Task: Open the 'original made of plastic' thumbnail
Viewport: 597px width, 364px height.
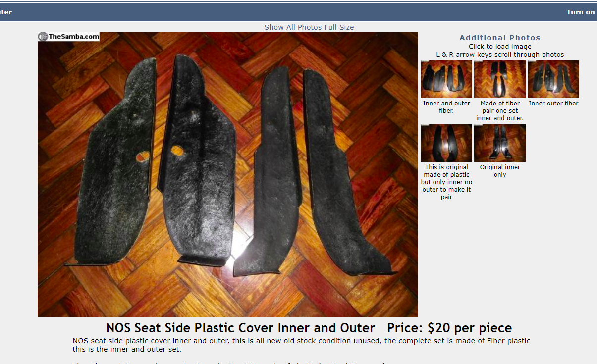Action: (x=446, y=143)
